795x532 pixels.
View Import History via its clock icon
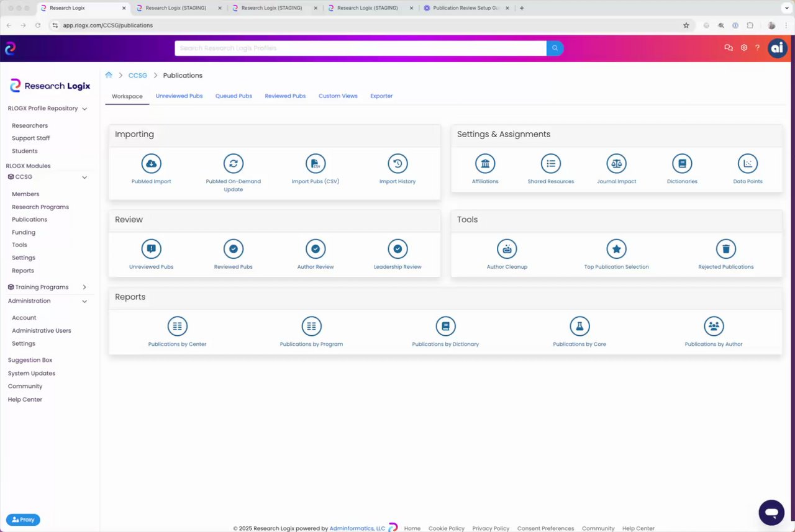[397, 164]
